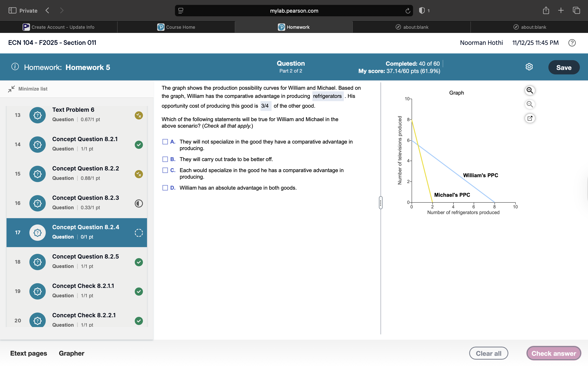This screenshot has width=588, height=367.
Task: Open the refrigerators answer dropdown
Action: [x=327, y=96]
